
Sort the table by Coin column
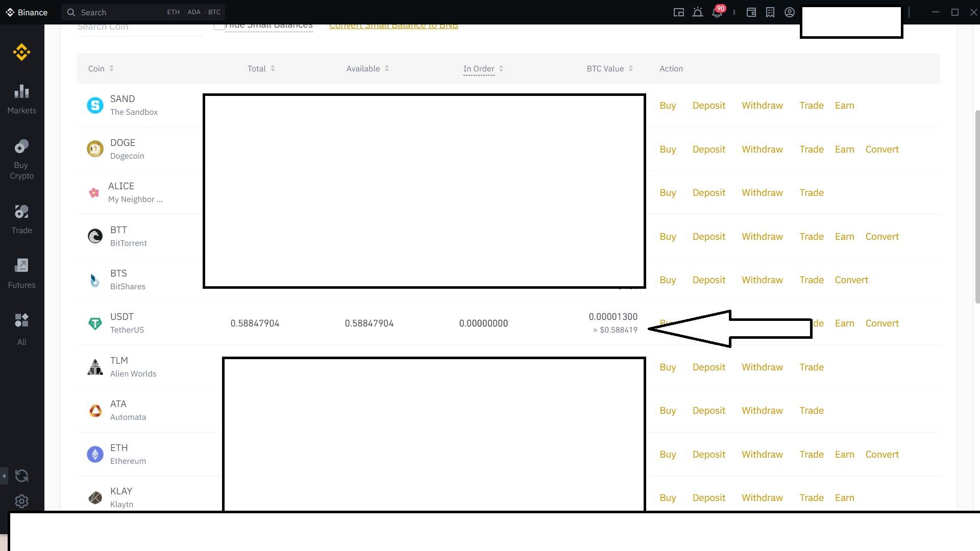(101, 68)
